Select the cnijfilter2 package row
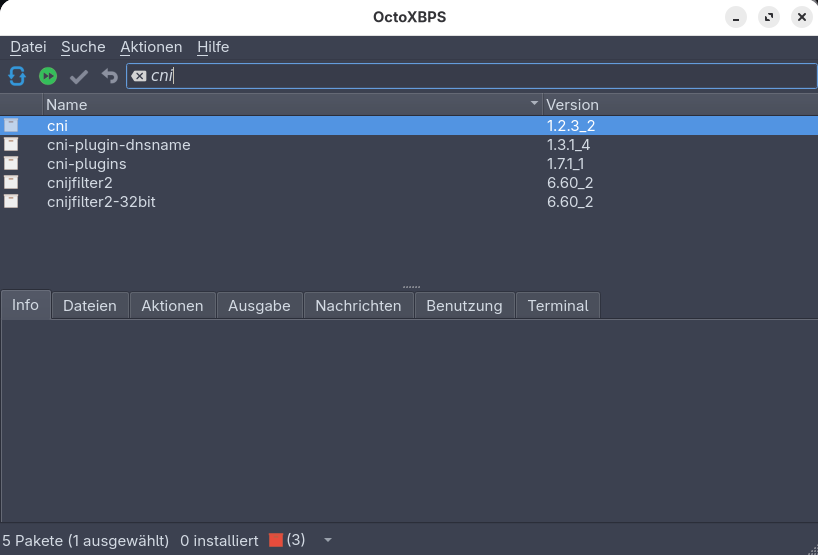This screenshot has height=555, width=818. 80,182
